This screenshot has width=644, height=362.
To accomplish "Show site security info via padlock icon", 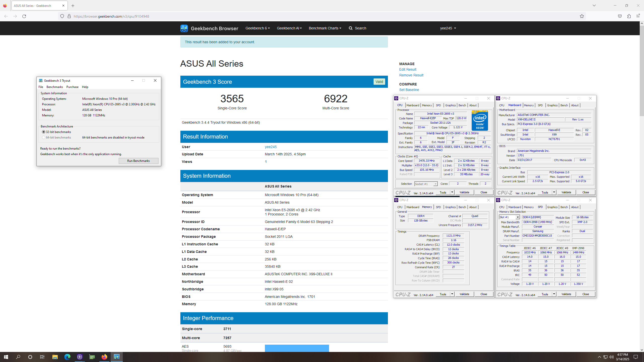I will coord(69,16).
